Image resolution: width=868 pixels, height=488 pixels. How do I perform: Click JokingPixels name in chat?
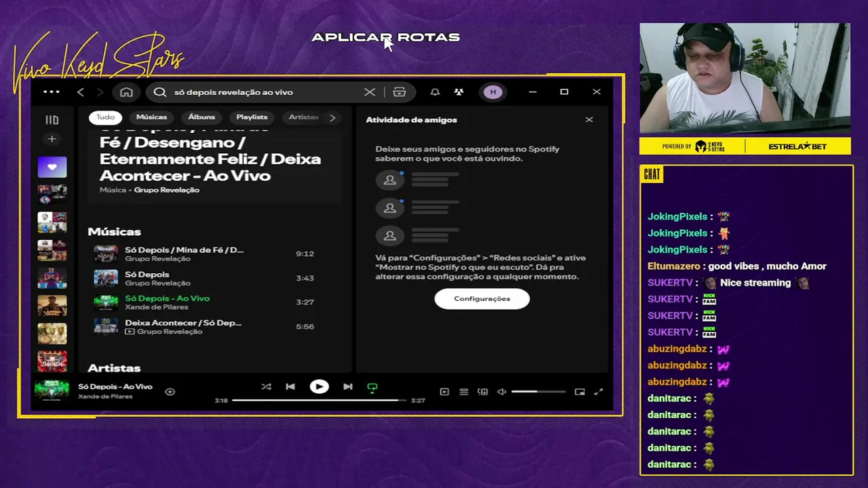[x=677, y=217]
